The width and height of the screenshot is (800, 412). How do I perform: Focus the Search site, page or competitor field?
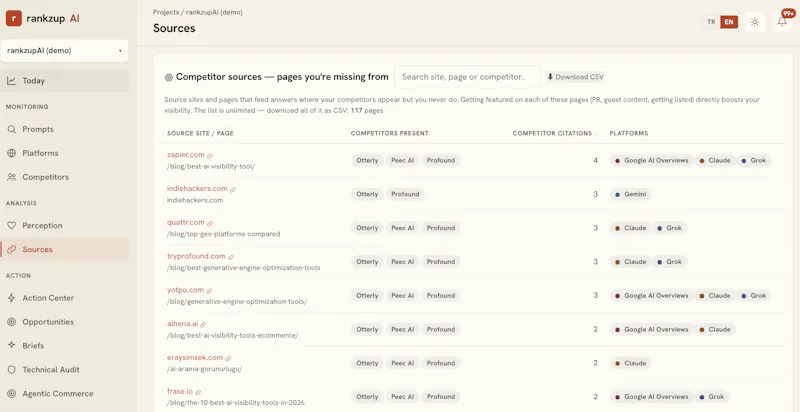click(467, 77)
